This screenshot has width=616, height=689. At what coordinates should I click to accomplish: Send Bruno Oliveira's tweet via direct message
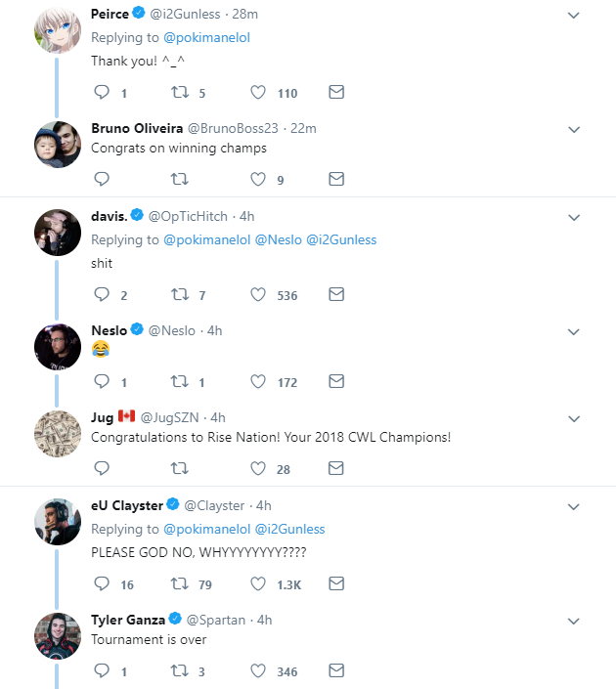(335, 179)
